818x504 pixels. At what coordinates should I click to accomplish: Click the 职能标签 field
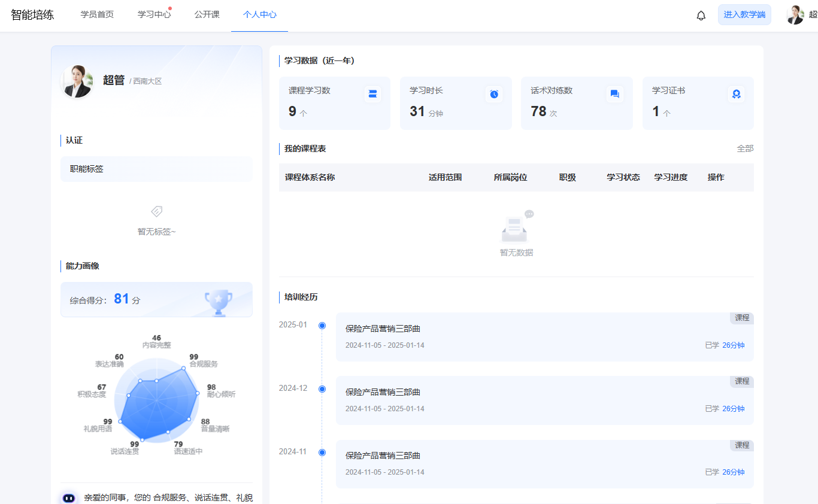click(x=156, y=169)
